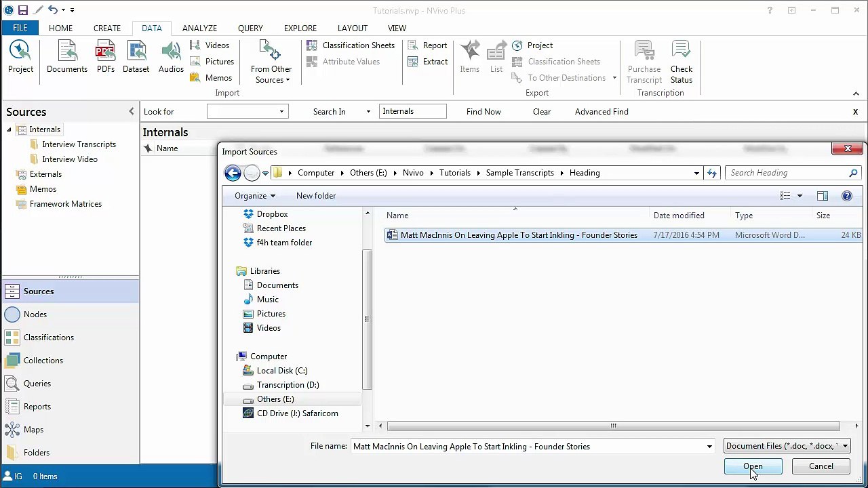
Task: Click New folder in dialog
Action: (x=316, y=196)
